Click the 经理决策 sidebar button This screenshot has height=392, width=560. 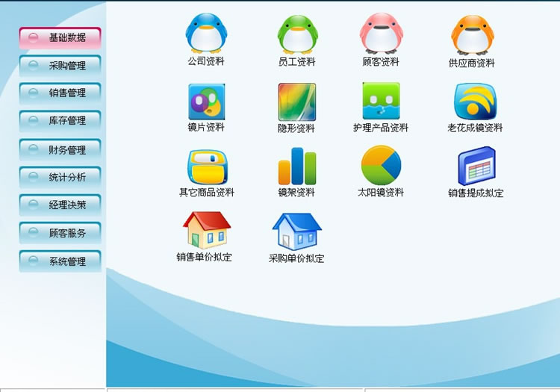[60, 205]
